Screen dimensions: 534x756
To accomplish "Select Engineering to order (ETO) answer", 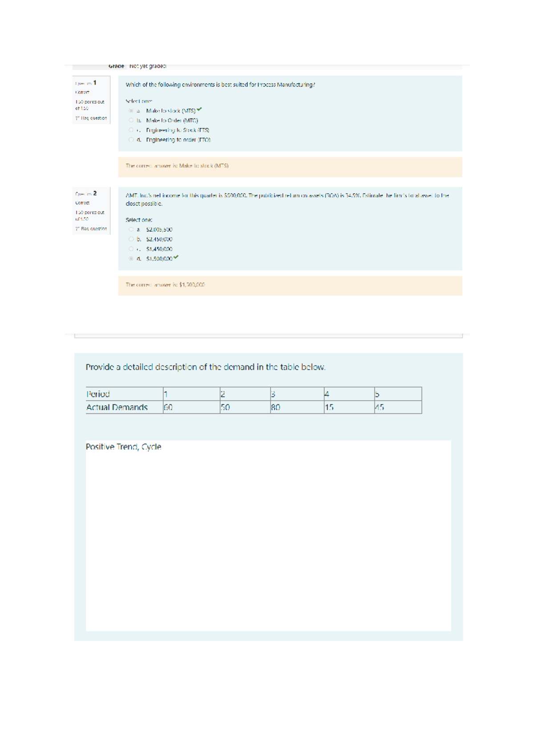I will (131, 140).
